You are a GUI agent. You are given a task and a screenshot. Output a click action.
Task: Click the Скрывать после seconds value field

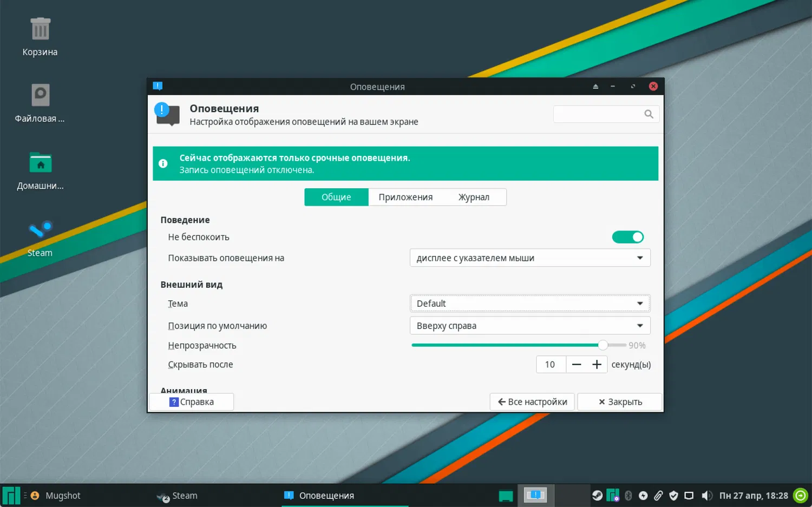point(551,365)
